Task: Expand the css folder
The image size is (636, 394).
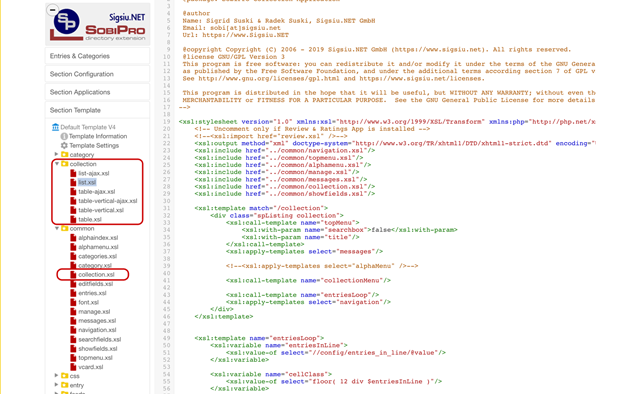Action: coord(56,375)
